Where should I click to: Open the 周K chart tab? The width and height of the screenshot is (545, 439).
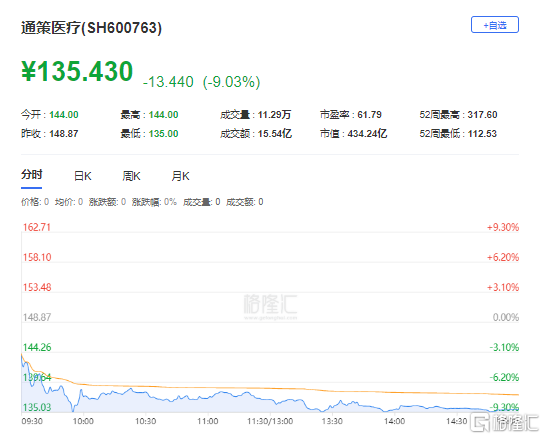pos(131,176)
